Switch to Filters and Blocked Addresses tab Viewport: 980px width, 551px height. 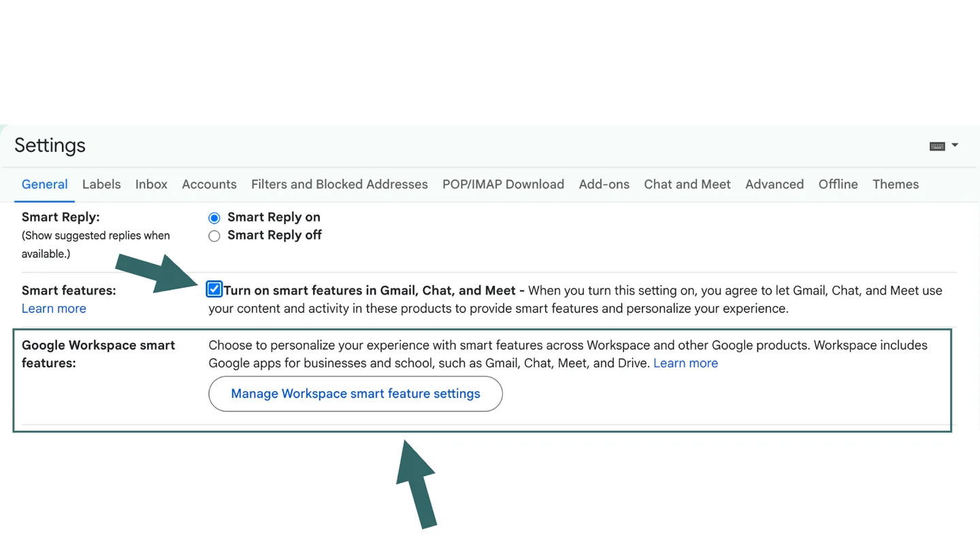pos(339,184)
